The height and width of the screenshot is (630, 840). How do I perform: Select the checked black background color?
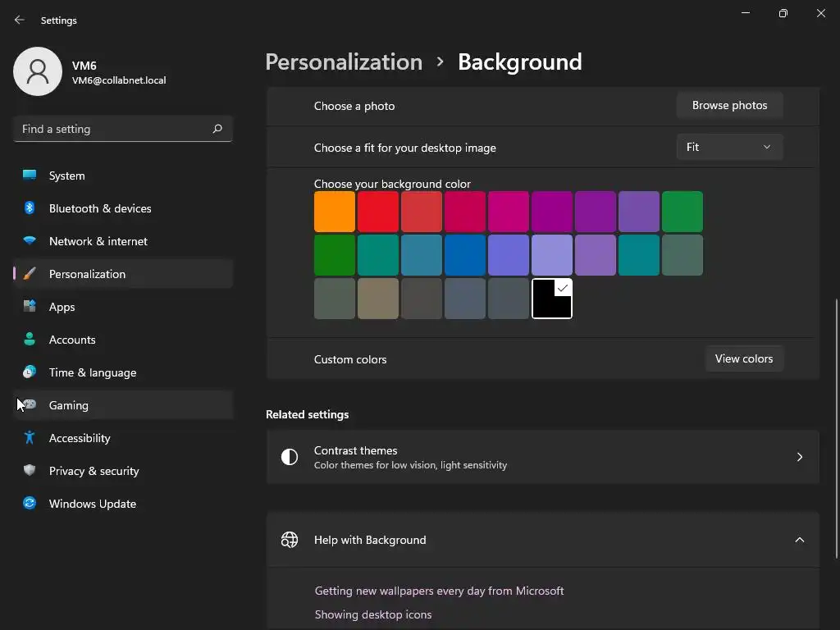[552, 299]
